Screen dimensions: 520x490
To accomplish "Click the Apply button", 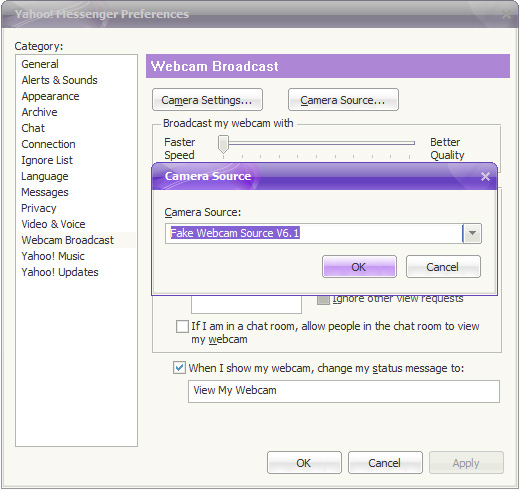I will [466, 463].
